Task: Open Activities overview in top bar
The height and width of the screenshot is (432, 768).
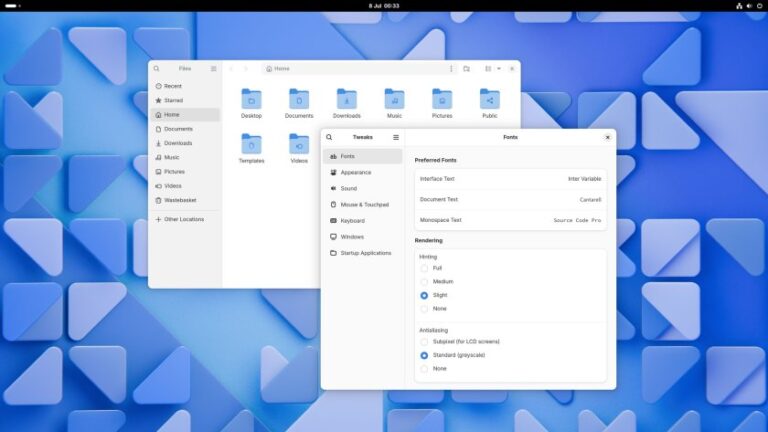Action: pos(13,6)
